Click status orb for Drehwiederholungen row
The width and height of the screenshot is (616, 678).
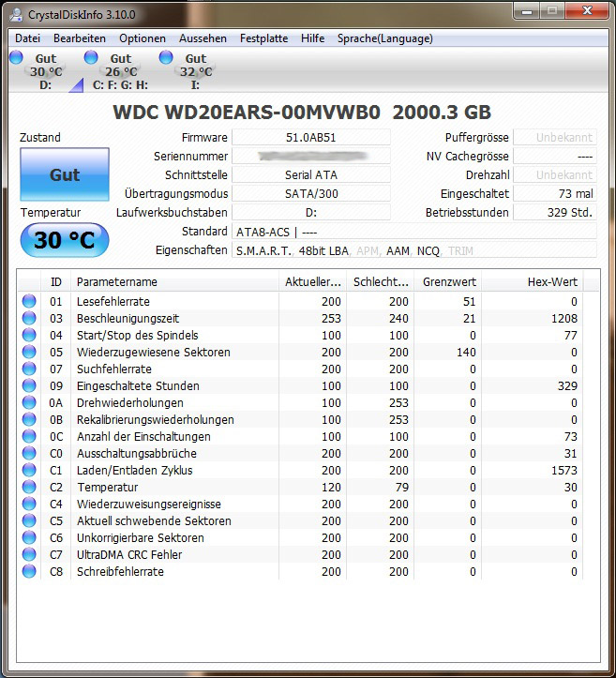pos(29,402)
